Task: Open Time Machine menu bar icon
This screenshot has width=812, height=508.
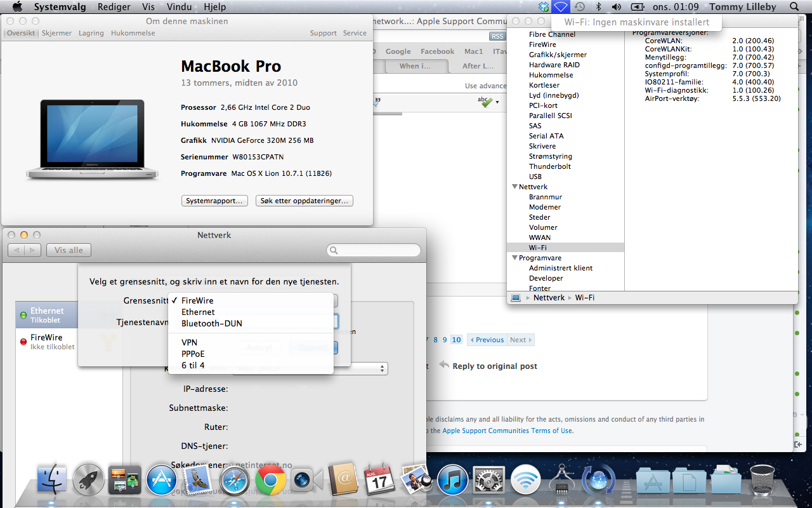Action: (580, 7)
